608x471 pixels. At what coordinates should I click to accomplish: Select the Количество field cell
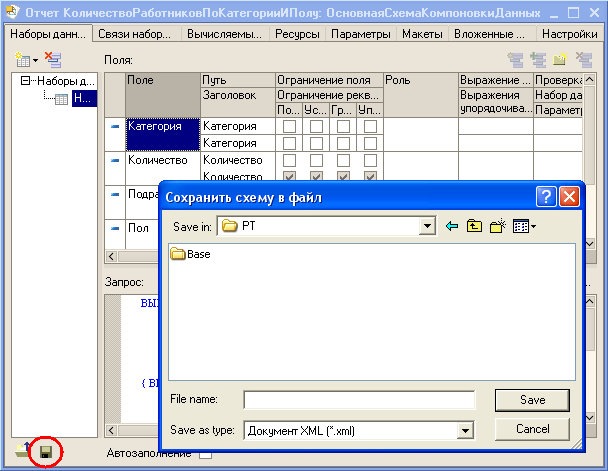coord(163,168)
